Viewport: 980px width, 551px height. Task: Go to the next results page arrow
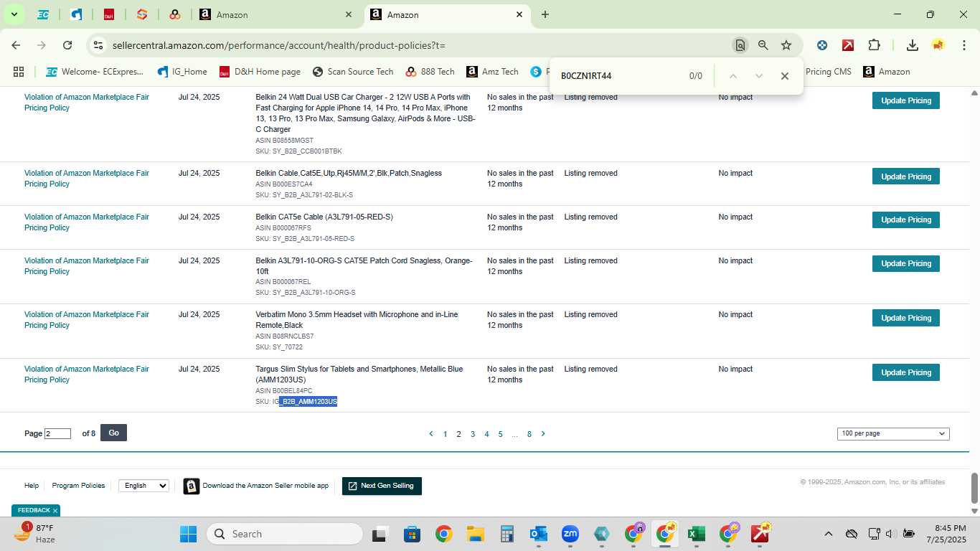[x=543, y=433]
